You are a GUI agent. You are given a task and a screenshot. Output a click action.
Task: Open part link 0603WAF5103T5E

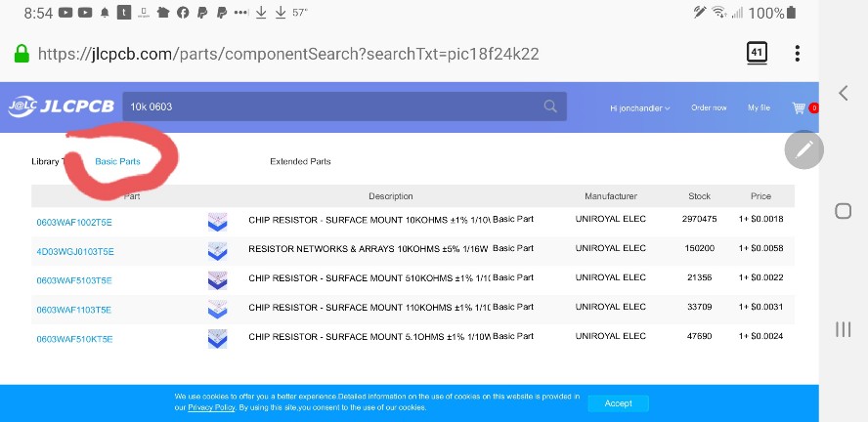74,280
